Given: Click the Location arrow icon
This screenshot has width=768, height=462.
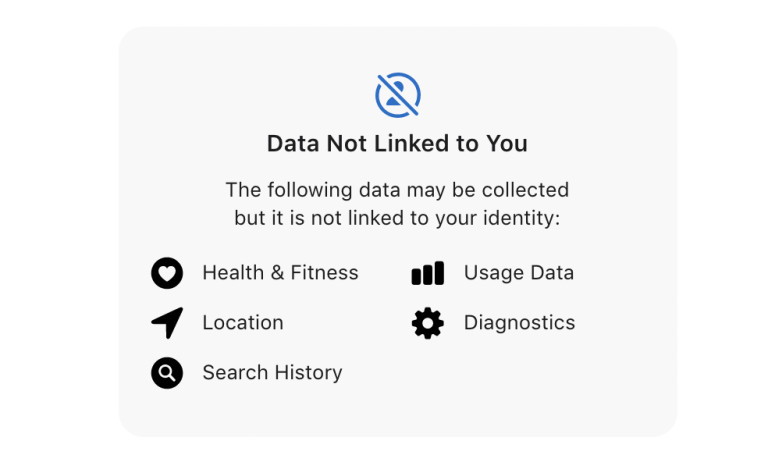Looking at the screenshot, I should click(x=167, y=323).
